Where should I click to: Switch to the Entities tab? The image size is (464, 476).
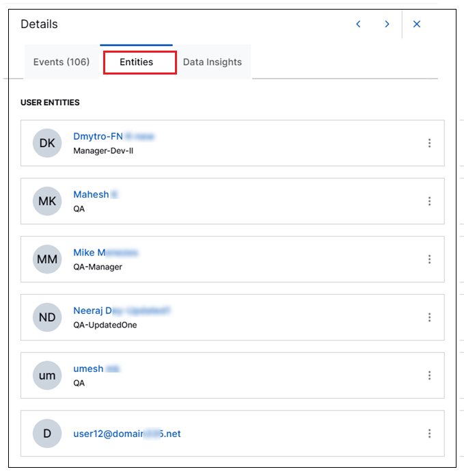point(137,62)
